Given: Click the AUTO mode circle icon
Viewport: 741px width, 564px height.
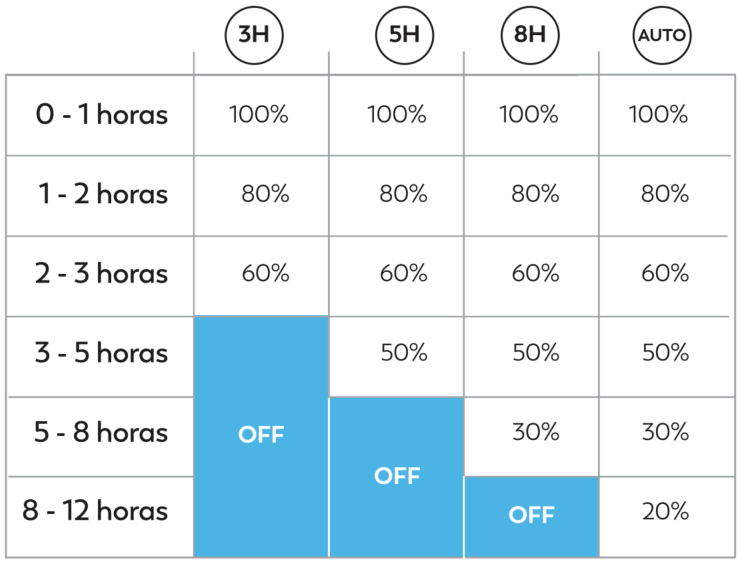Looking at the screenshot, I should tap(662, 35).
